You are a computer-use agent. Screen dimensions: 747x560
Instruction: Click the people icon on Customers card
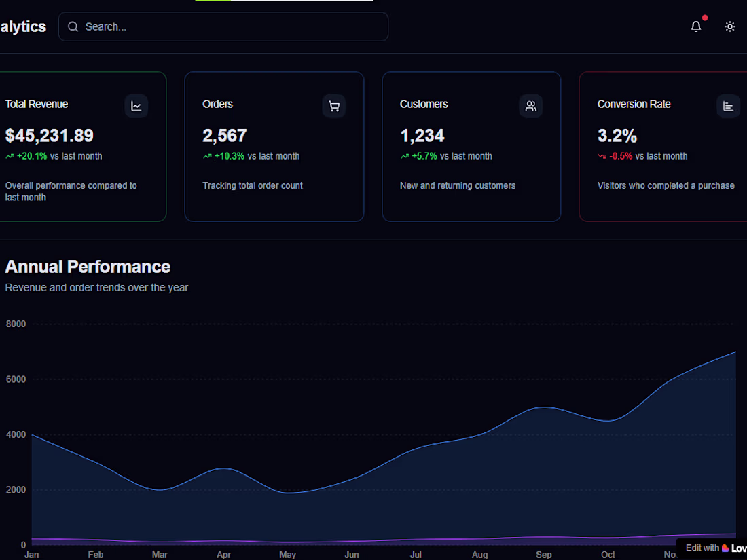530,106
